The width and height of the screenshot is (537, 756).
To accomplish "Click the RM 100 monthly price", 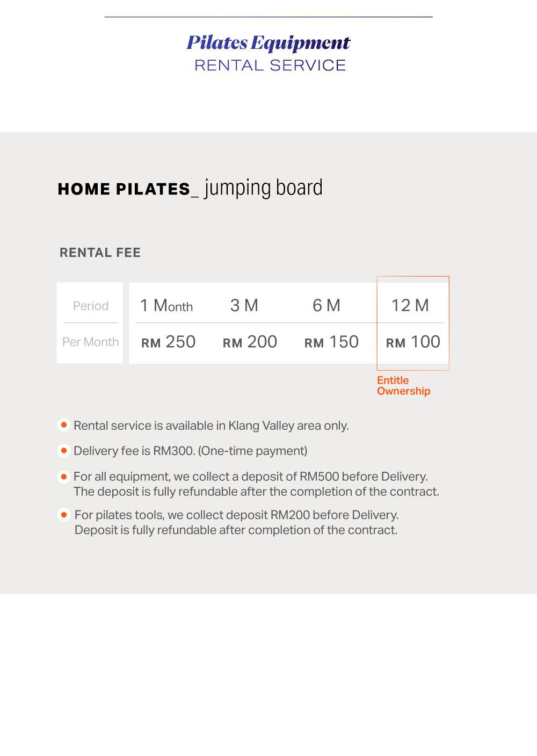I will [413, 342].
